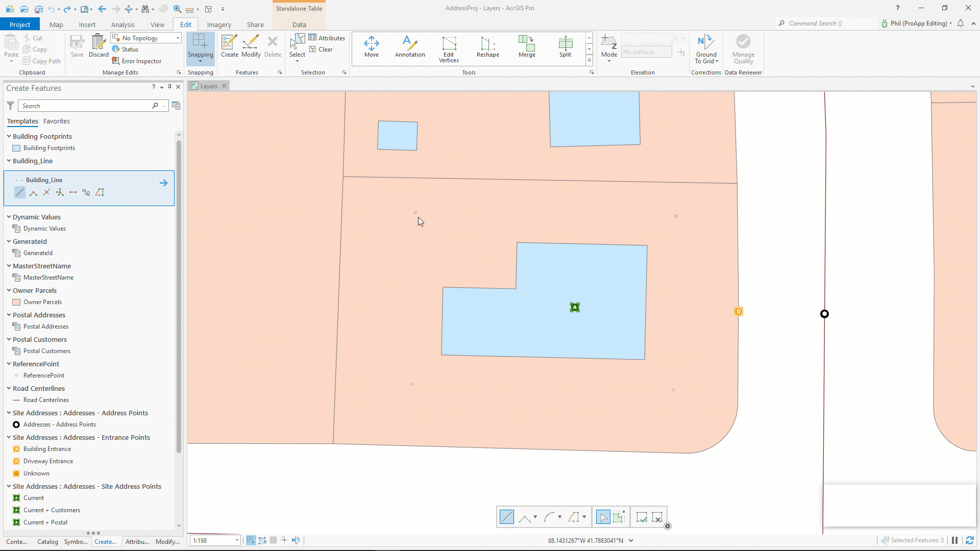
Task: Expand the map scale dropdown
Action: tap(236, 540)
